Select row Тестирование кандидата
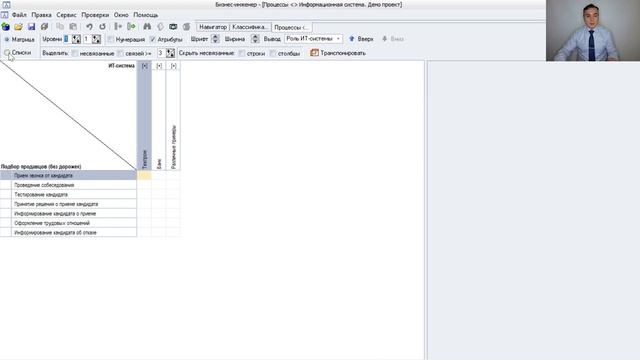The height and width of the screenshot is (360, 640). pos(69,195)
